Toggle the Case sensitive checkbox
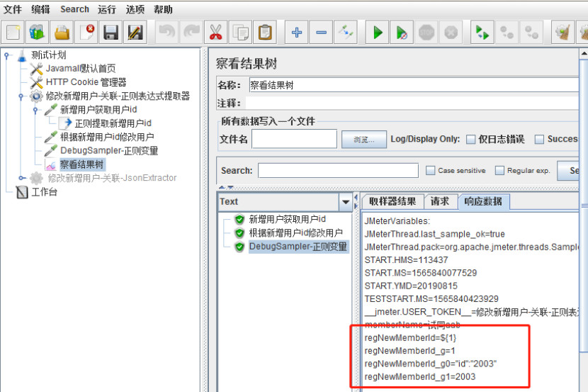The image size is (588, 392). (x=431, y=170)
